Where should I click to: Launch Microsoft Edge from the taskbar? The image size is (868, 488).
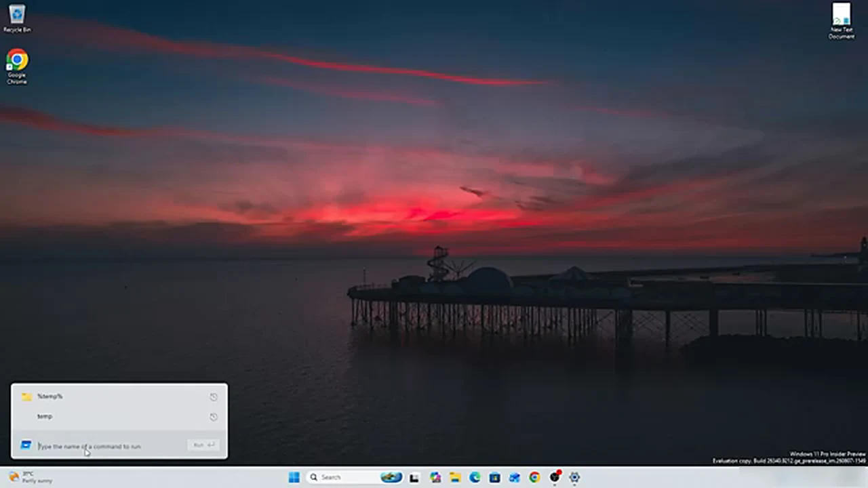475,477
